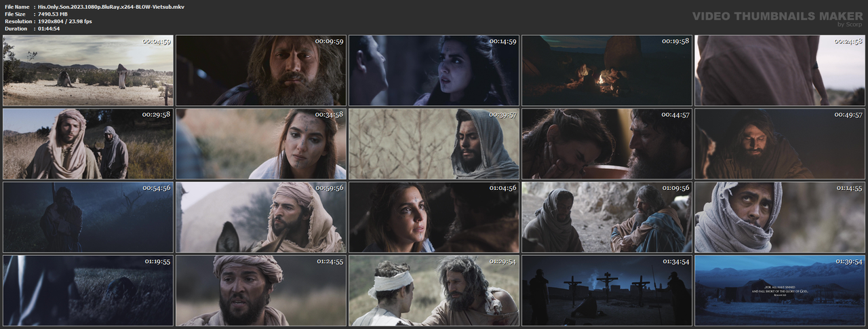Select the thumbnail stamped 00:04:59

coord(88,71)
